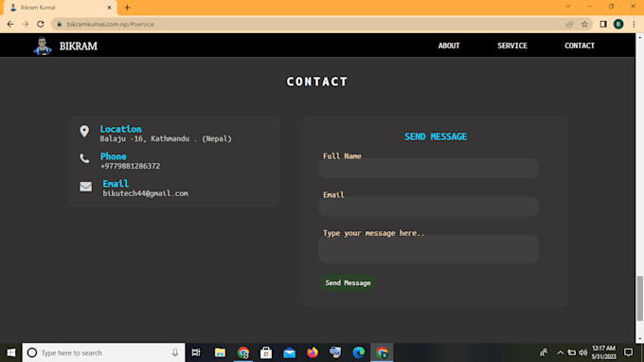The image size is (644, 362).
Task: Open File Explorer from the taskbar
Action: [220, 353]
